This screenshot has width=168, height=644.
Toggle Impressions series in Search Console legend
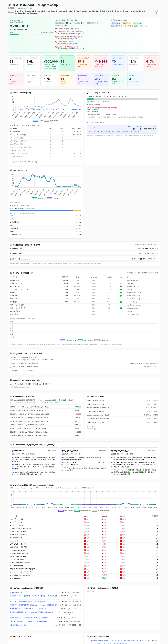coord(51,121)
